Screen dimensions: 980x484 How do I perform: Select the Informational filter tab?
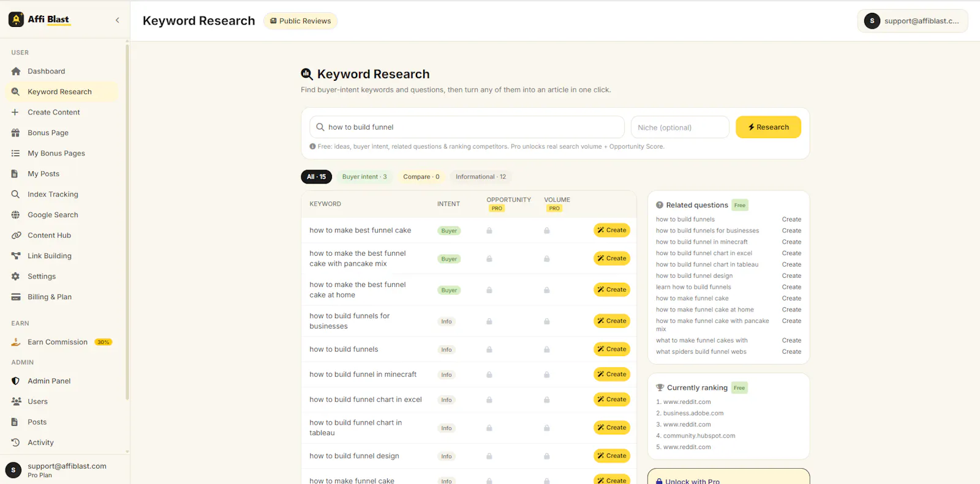point(481,177)
